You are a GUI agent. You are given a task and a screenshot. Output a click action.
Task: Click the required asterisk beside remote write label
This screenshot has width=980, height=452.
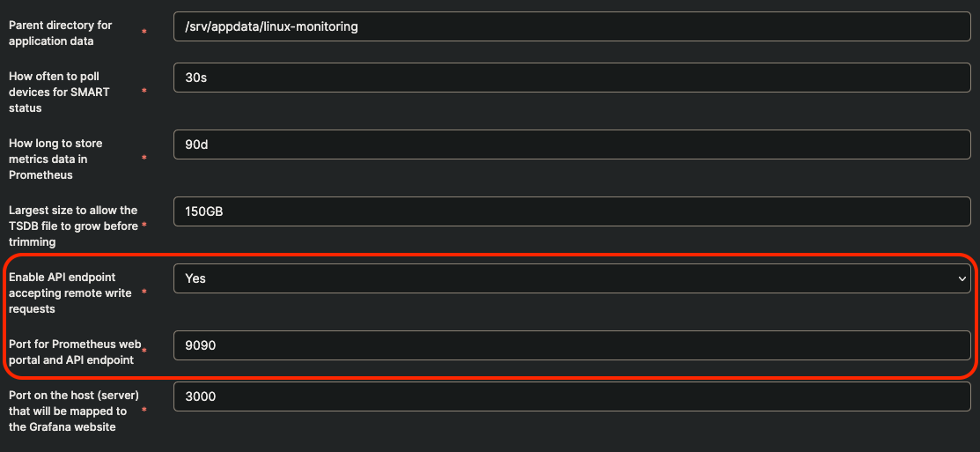pos(144,292)
